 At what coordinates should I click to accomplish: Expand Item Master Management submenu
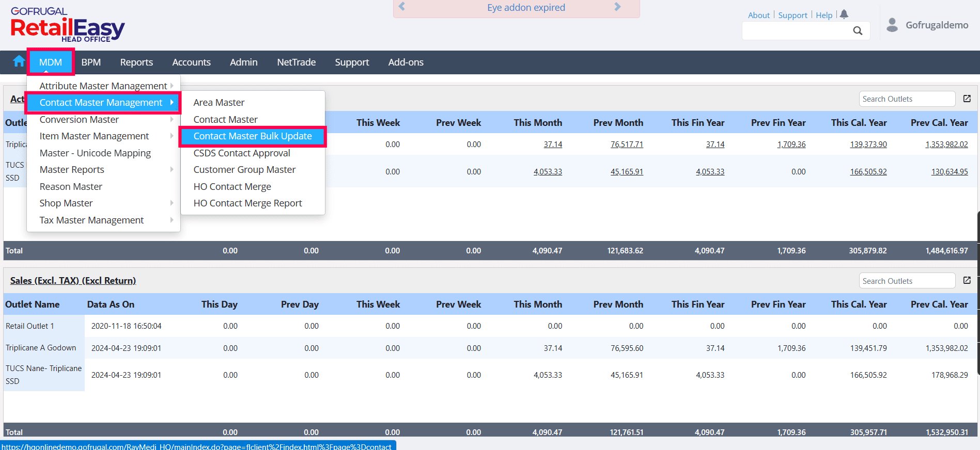pyautogui.click(x=103, y=136)
